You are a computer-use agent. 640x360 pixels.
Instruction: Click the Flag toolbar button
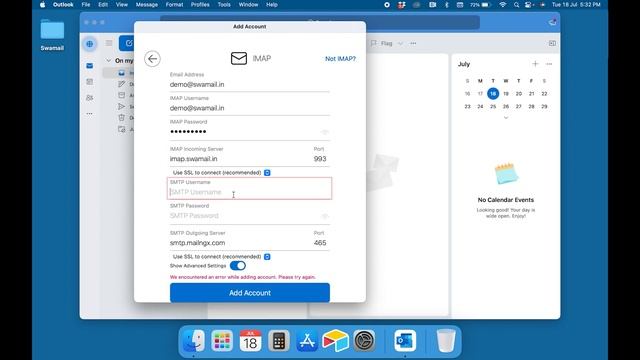[382, 43]
